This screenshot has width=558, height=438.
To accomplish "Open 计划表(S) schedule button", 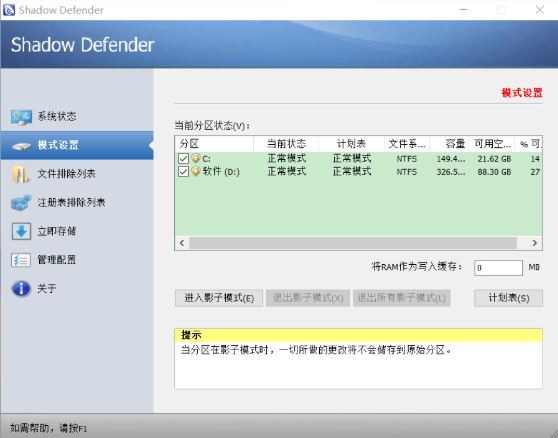I will (509, 298).
